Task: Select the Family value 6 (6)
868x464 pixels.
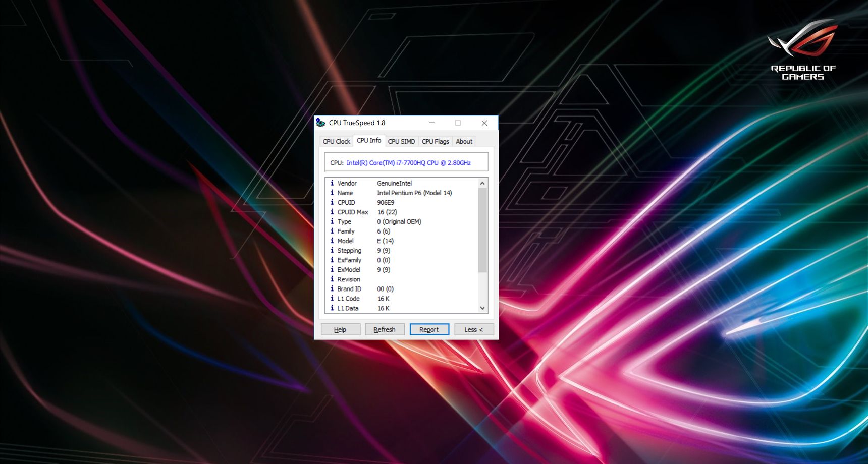Action: tap(384, 231)
